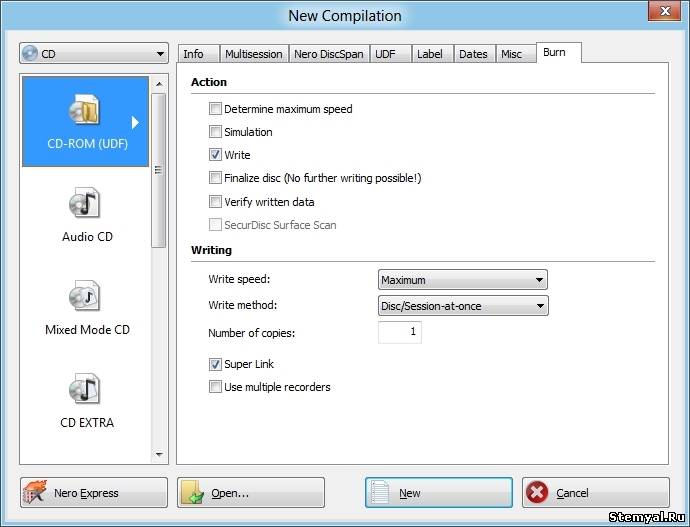Click the Write speed label
The width and height of the screenshot is (690, 527).
[x=239, y=279]
